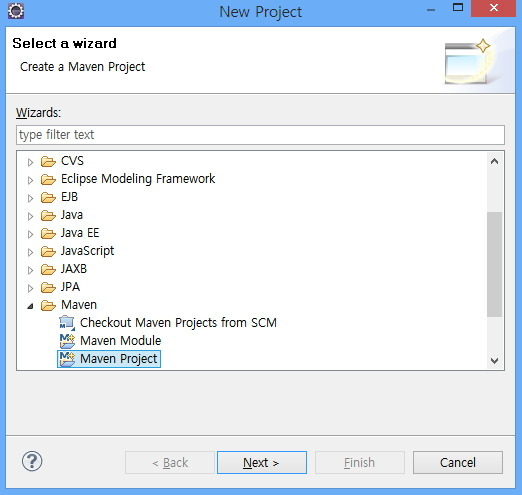Close the New Project dialog

click(493, 8)
